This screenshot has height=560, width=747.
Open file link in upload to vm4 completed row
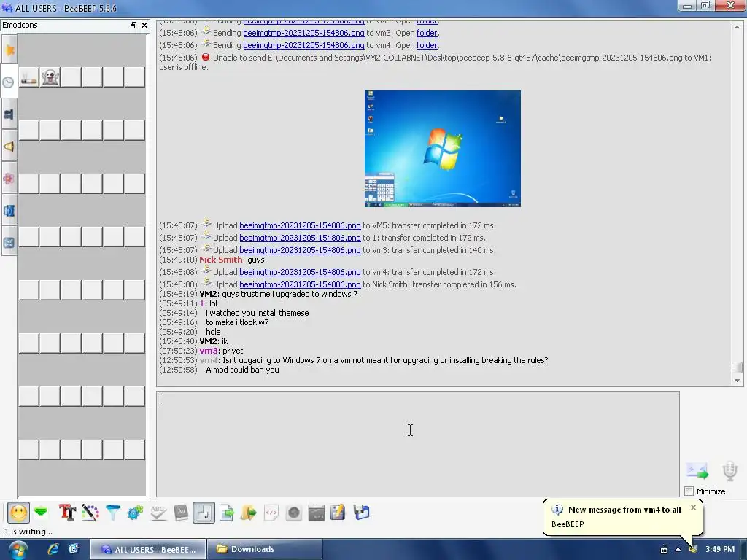pos(300,272)
